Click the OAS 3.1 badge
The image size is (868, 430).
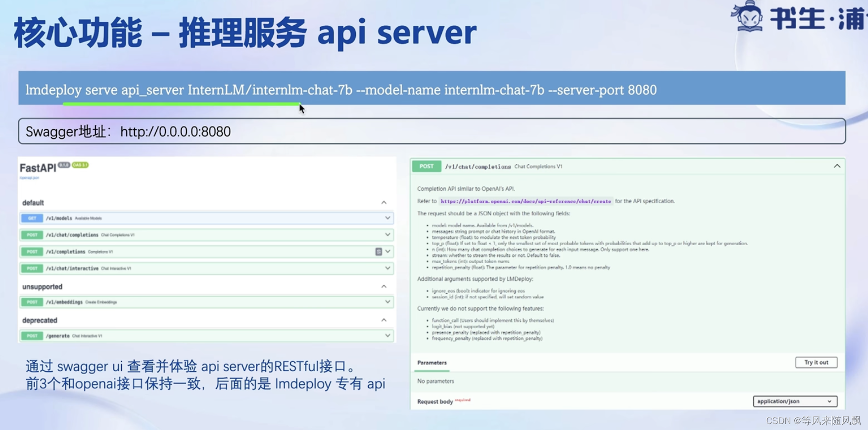click(x=80, y=165)
